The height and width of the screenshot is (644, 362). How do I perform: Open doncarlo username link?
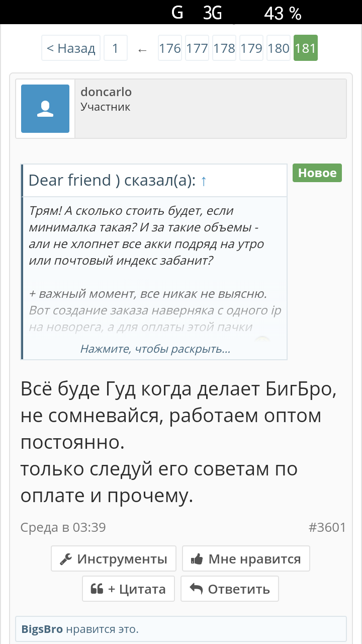(106, 92)
